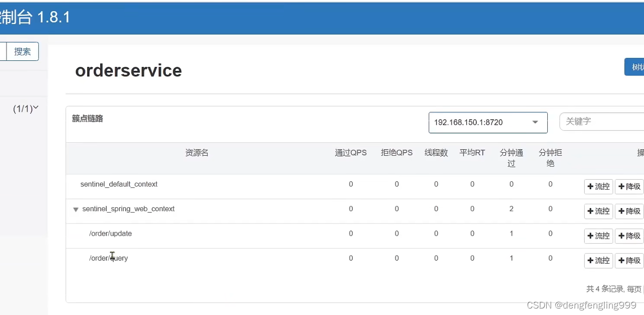The height and width of the screenshot is (315, 644).
Task: Add 流控 rule for /order/update
Action: [598, 236]
